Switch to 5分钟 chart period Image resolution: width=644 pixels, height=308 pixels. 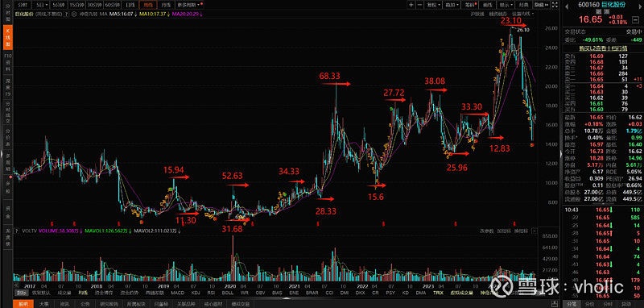pyautogui.click(x=58, y=5)
